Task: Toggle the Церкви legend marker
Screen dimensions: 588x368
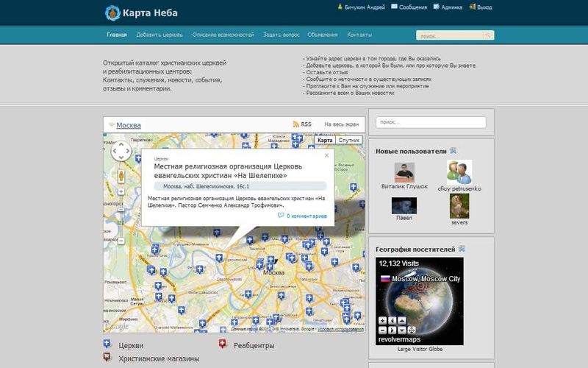Action: point(107,344)
